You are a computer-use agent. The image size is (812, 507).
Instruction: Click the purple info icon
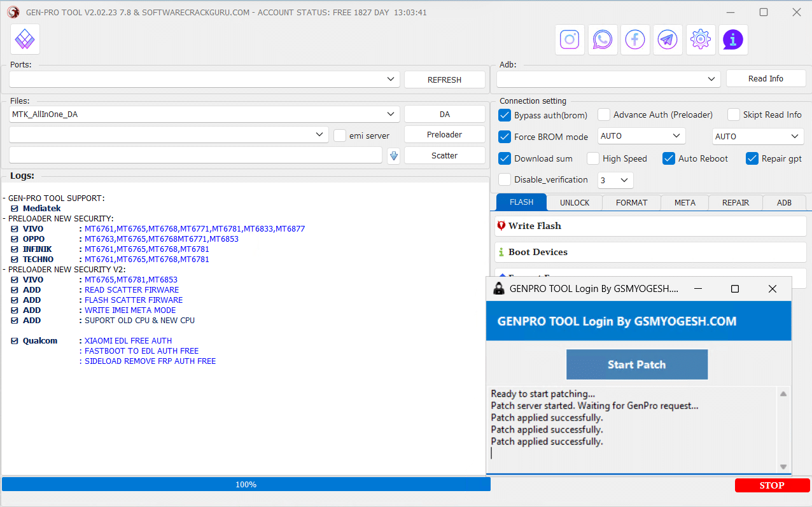pyautogui.click(x=733, y=40)
